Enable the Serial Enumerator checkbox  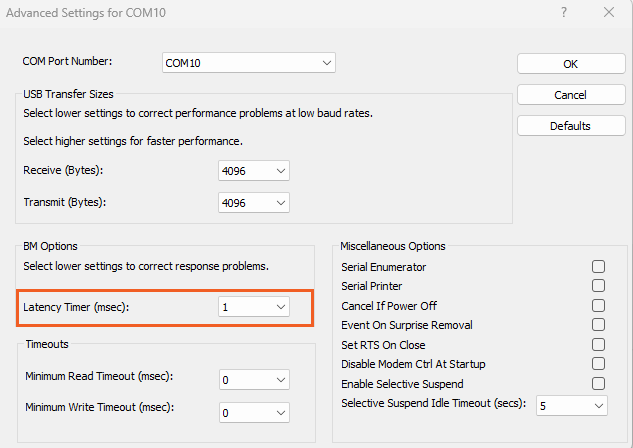598,267
